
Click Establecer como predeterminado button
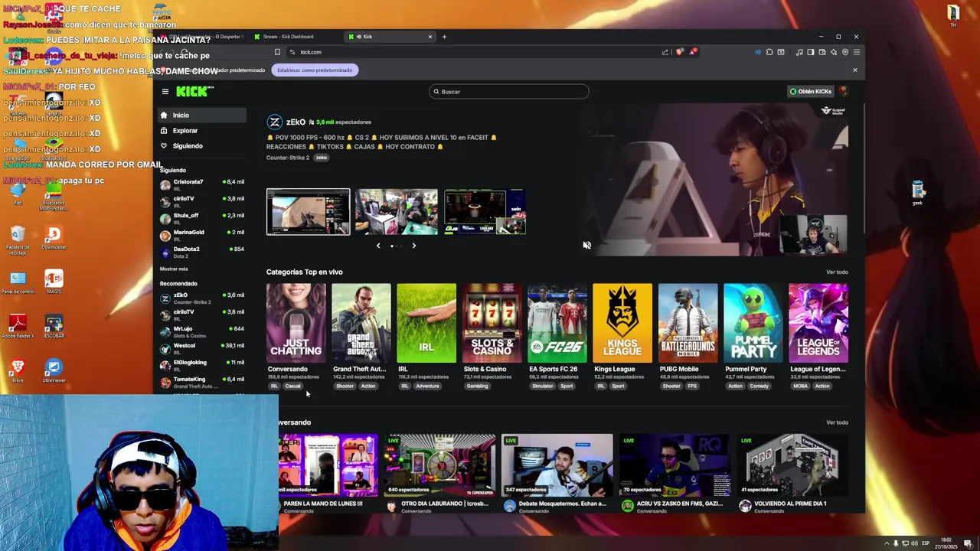(315, 70)
